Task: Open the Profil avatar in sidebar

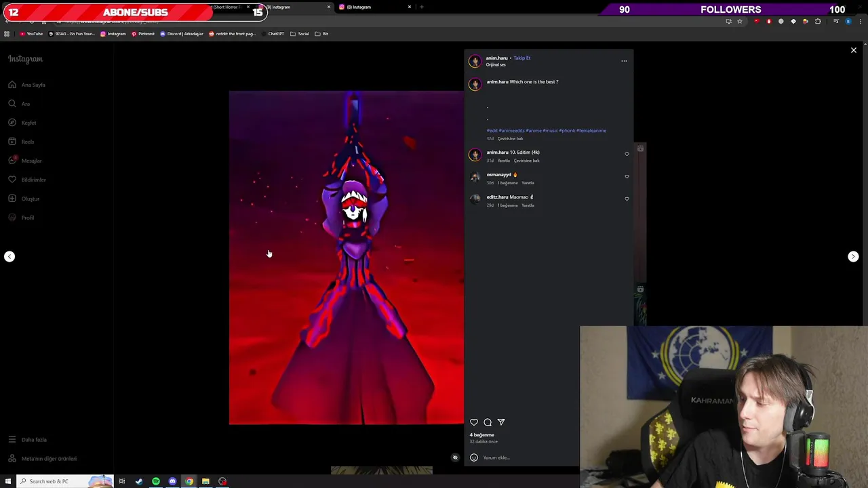Action: 12,218
